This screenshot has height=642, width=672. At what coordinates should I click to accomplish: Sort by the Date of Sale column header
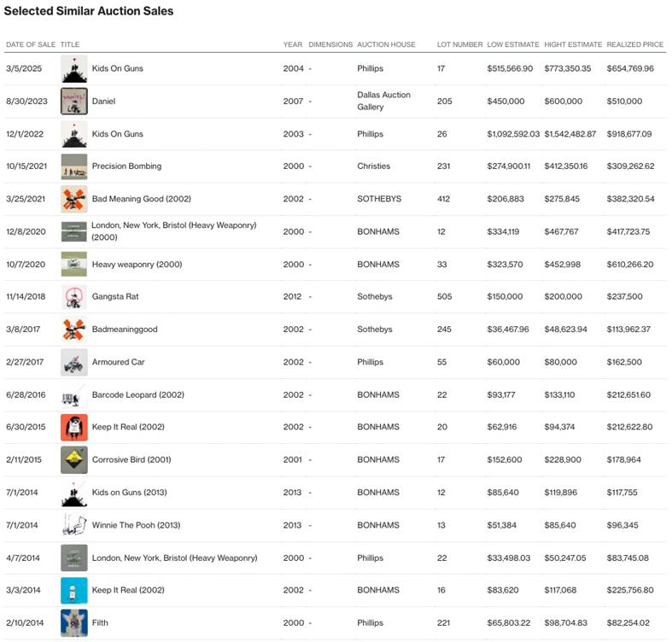tap(31, 44)
